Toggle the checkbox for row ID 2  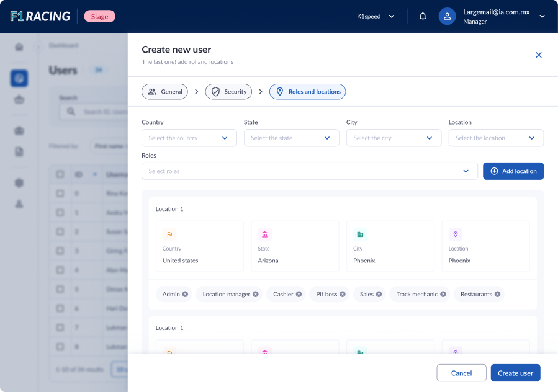(x=60, y=231)
